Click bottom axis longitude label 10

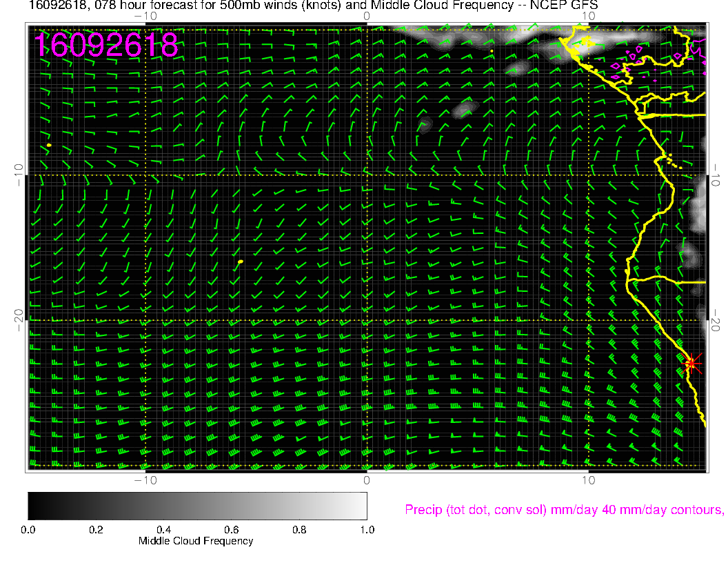[x=588, y=480]
